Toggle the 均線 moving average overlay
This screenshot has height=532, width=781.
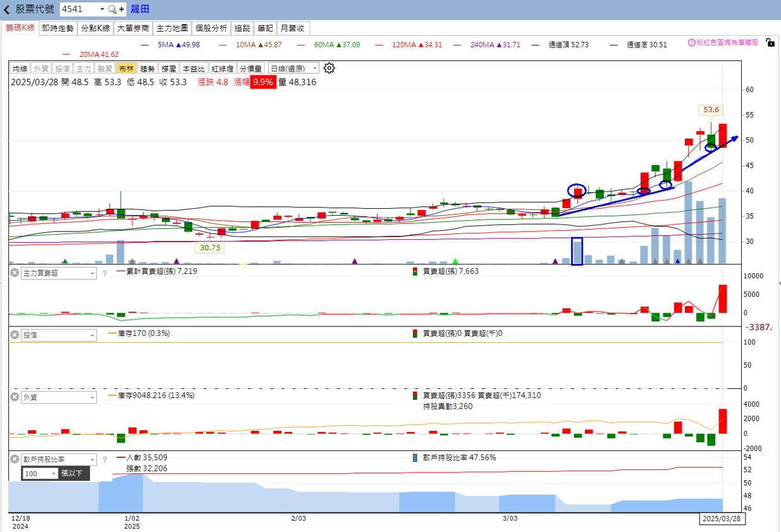pyautogui.click(x=20, y=68)
